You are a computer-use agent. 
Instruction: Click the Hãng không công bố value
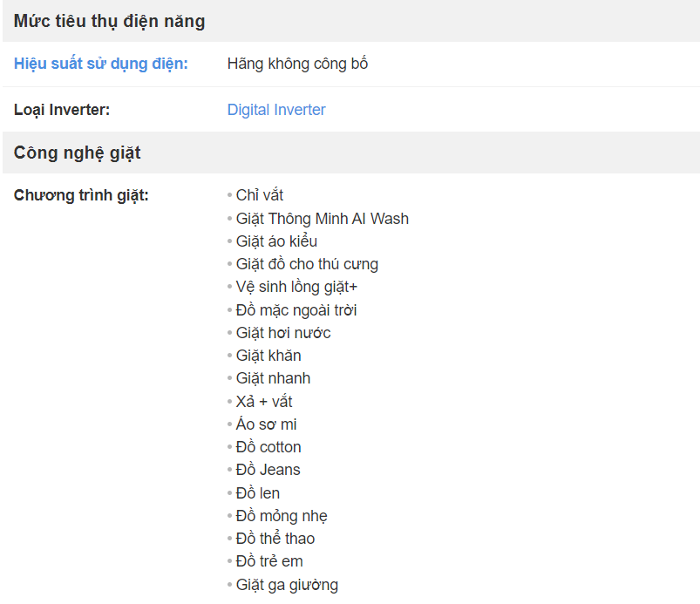coord(297,64)
